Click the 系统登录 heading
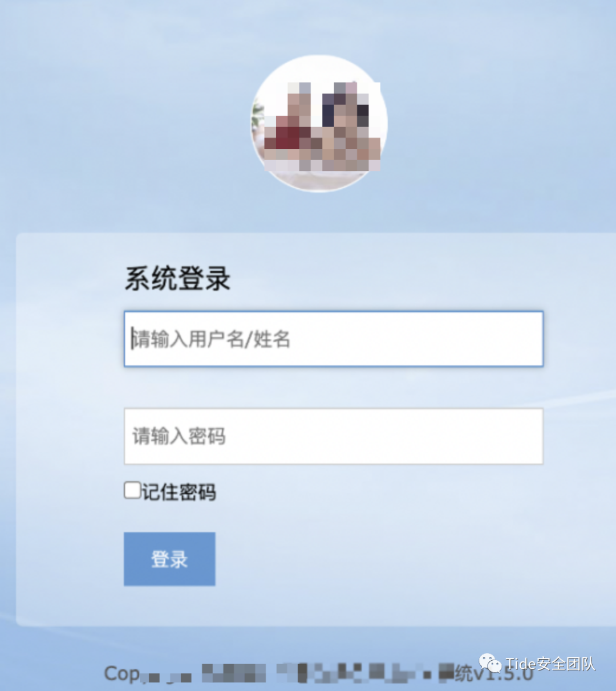Image resolution: width=616 pixels, height=691 pixels. tap(177, 279)
